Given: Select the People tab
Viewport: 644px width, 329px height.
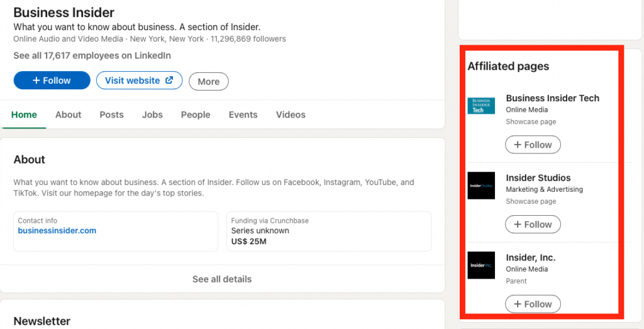Looking at the screenshot, I should pos(196,114).
